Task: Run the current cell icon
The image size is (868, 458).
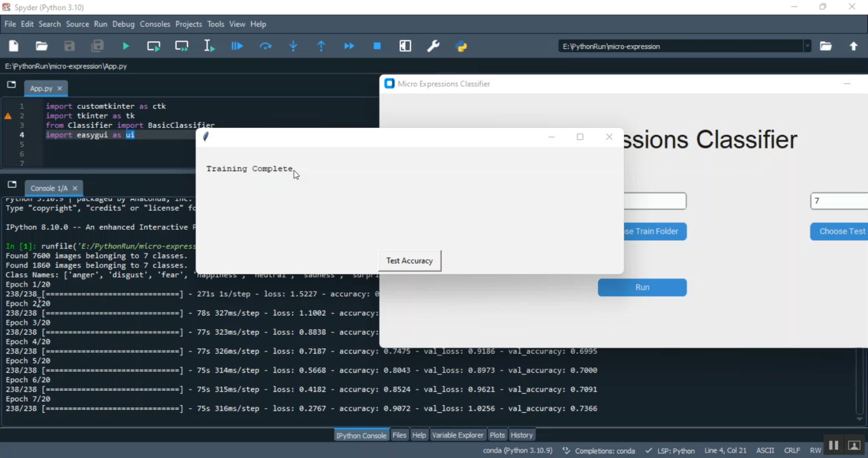Action: [x=153, y=46]
